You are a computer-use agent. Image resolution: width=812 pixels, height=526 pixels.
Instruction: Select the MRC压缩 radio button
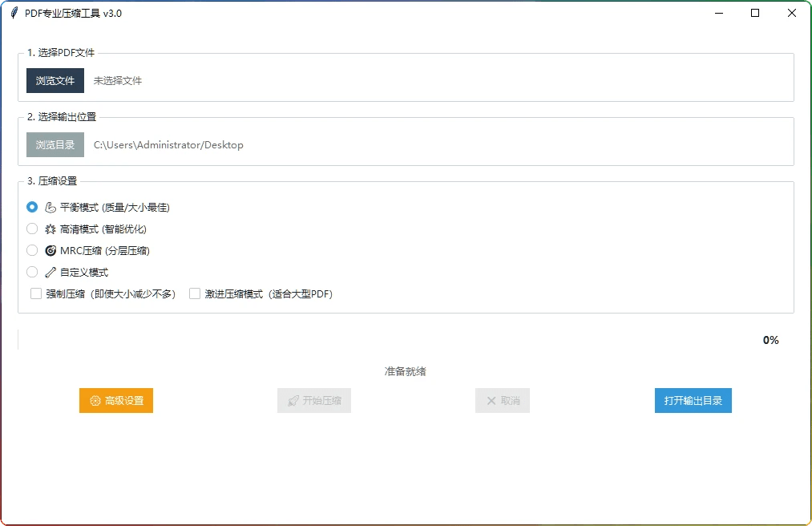(x=32, y=249)
